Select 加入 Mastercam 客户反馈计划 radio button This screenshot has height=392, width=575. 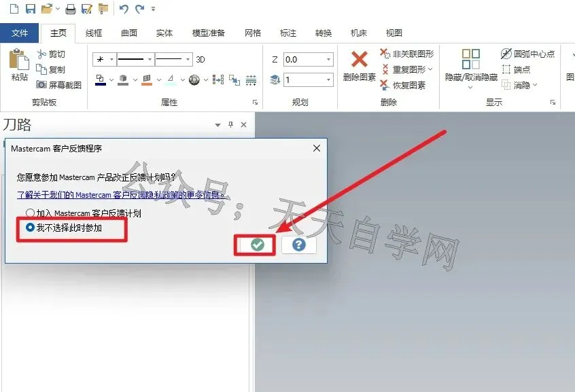coord(30,213)
